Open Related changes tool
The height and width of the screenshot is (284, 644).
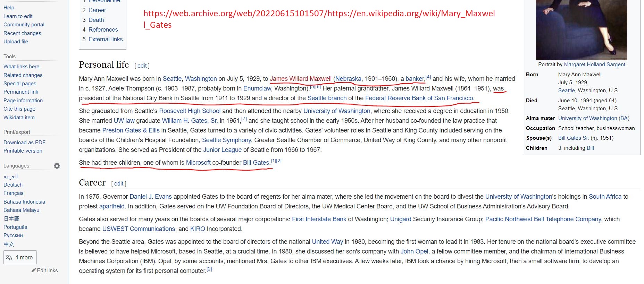(23, 75)
